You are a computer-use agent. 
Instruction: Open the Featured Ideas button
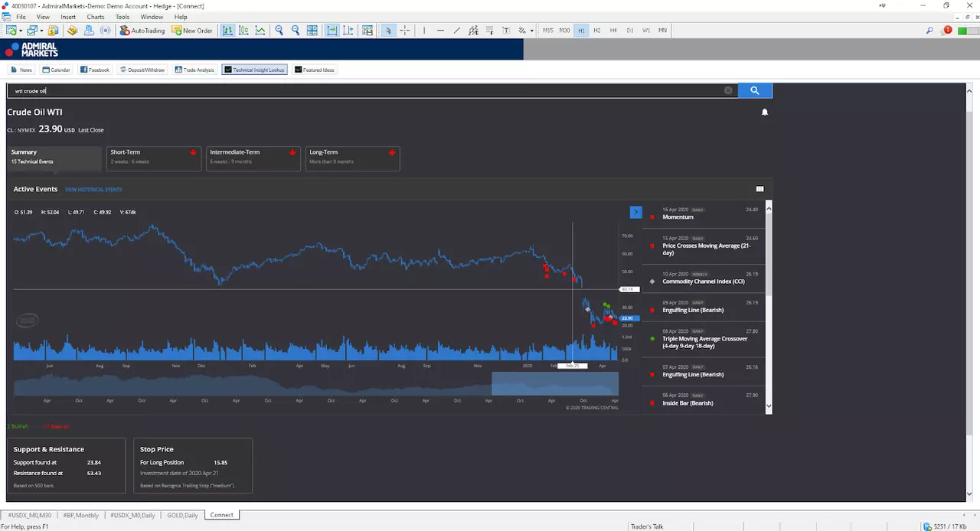315,70
